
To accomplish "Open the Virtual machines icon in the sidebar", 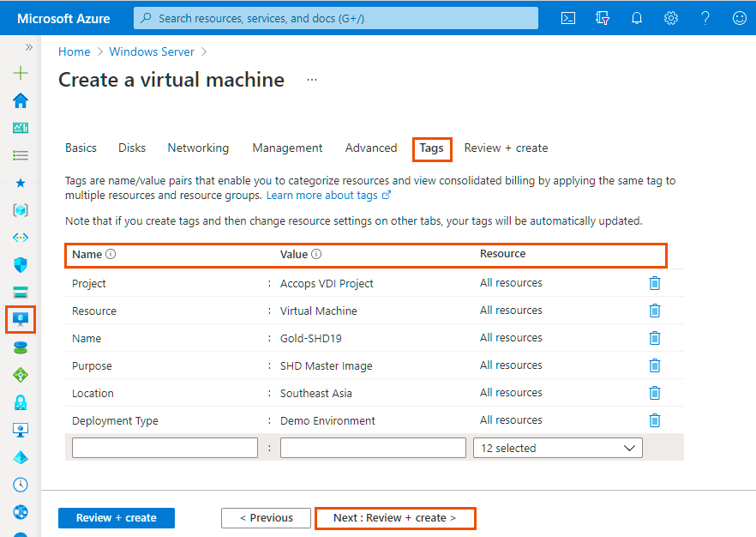I will [x=21, y=319].
